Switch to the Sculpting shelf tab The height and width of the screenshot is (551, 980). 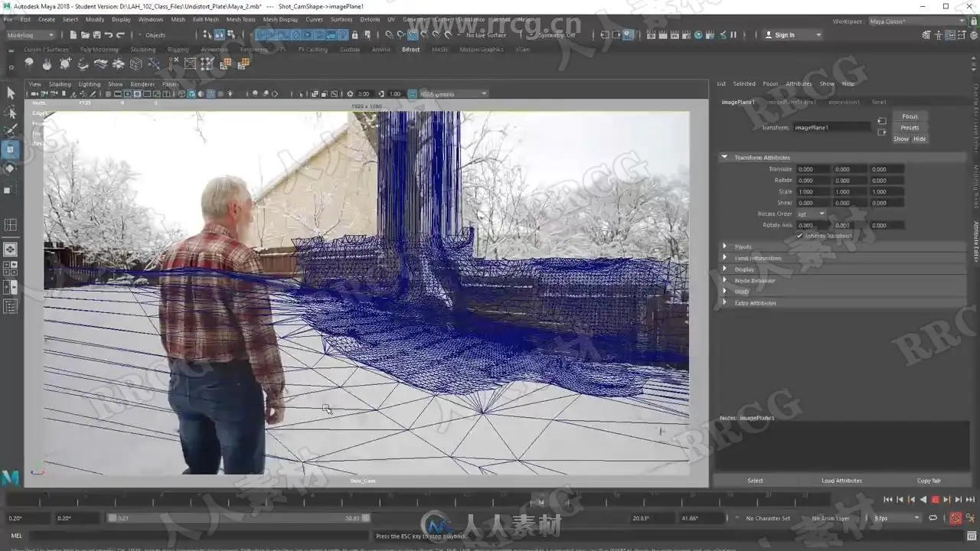(x=142, y=50)
